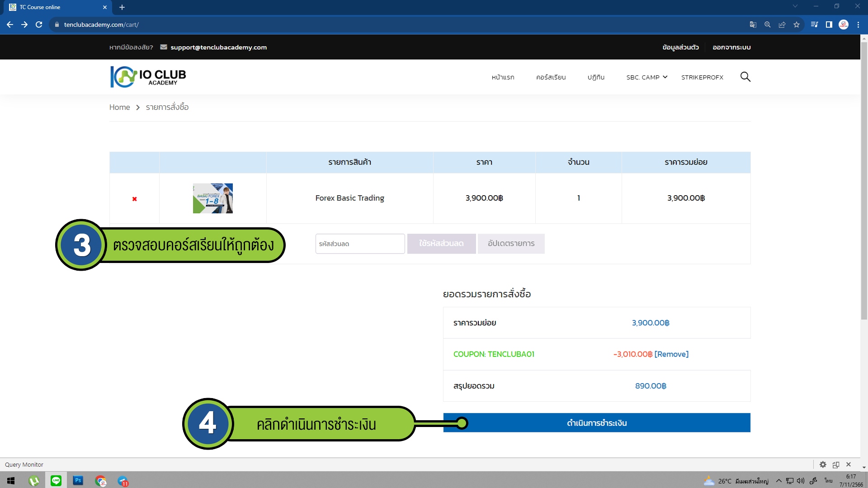The width and height of the screenshot is (868, 488).
Task: Click Query Monitor panel position icon
Action: (836, 465)
